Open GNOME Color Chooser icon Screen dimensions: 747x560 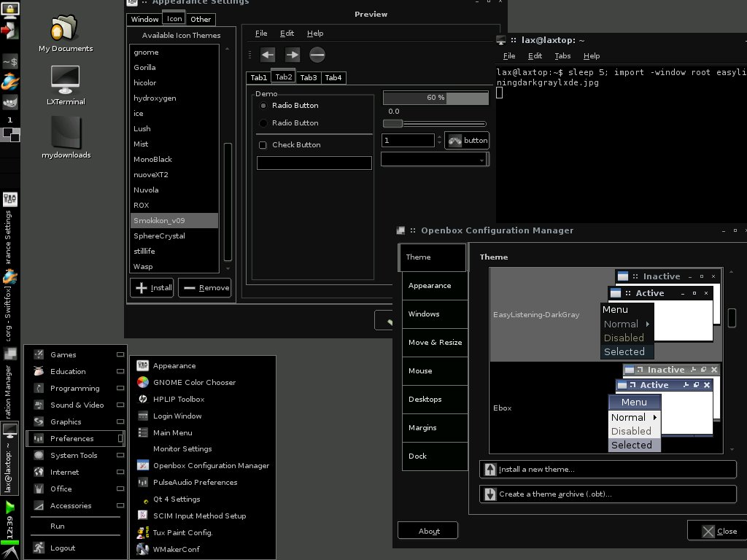142,382
